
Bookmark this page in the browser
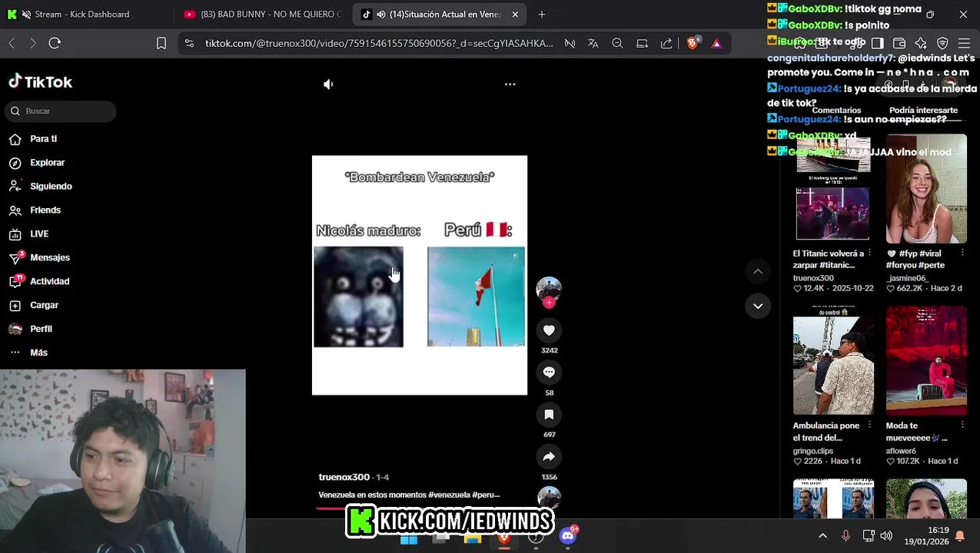point(161,43)
